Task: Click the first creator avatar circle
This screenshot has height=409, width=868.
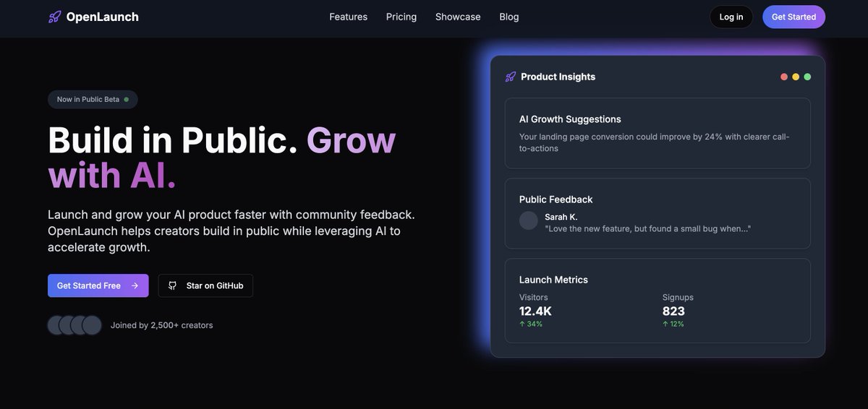Action: 57,325
